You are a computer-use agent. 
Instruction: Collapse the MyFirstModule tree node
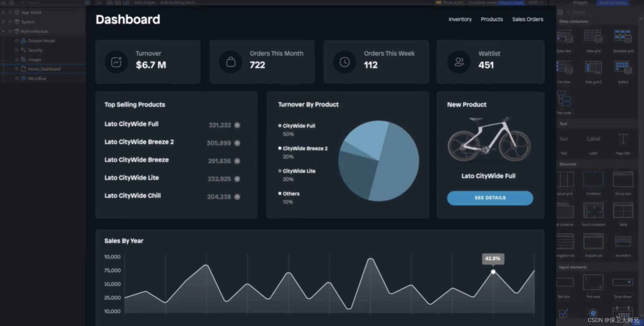3,31
